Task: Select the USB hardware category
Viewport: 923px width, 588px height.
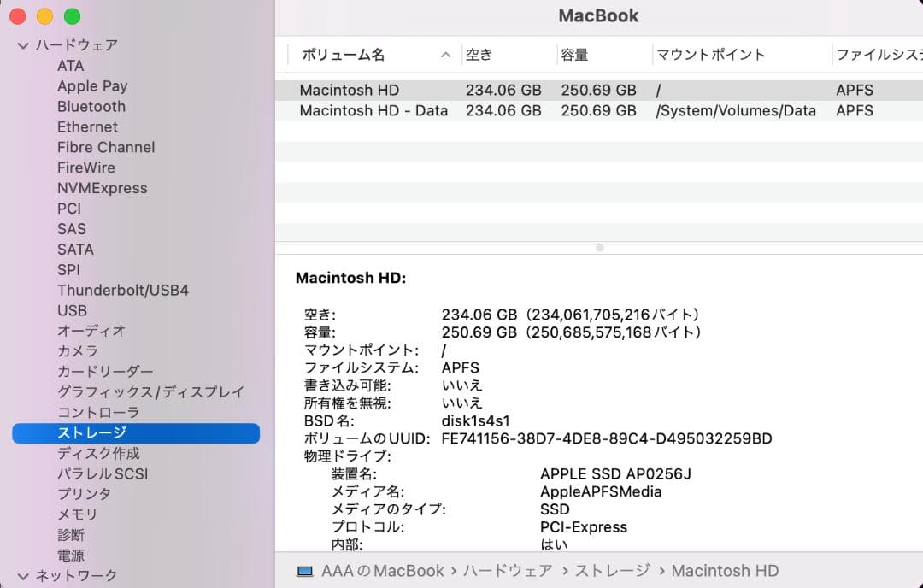Action: [x=72, y=310]
